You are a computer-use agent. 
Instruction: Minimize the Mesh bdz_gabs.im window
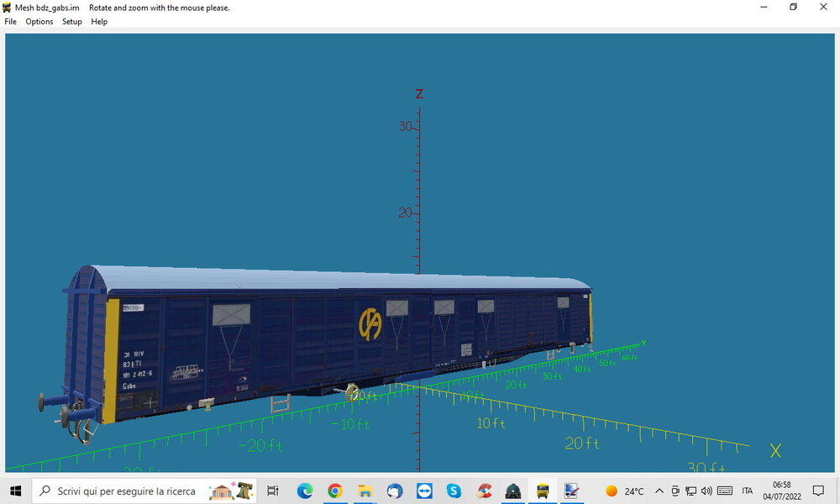pos(764,7)
